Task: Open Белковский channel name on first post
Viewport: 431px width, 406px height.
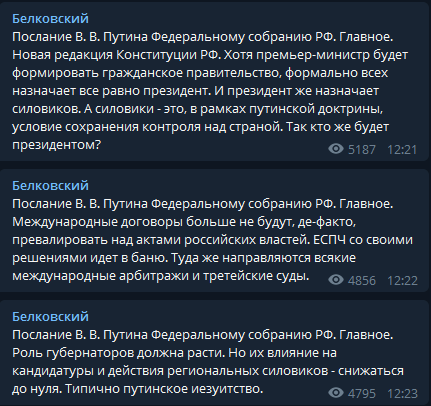Action: click(50, 19)
